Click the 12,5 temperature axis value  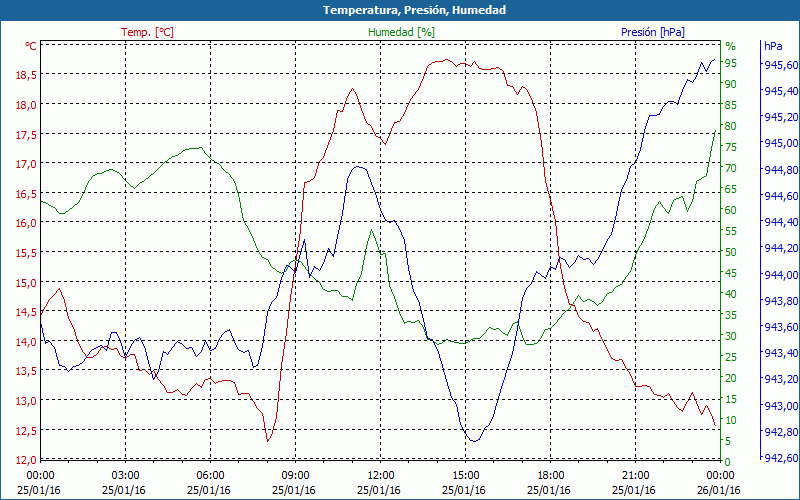[x=26, y=431]
